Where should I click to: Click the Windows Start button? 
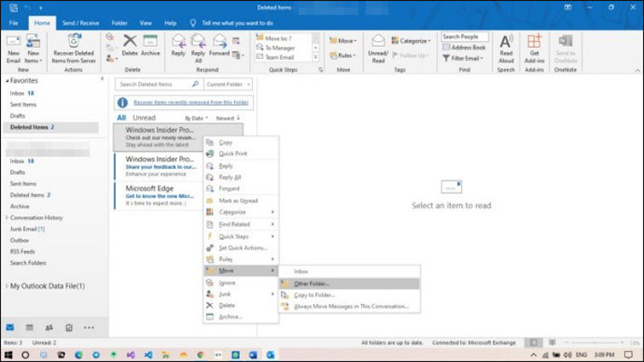9,354
